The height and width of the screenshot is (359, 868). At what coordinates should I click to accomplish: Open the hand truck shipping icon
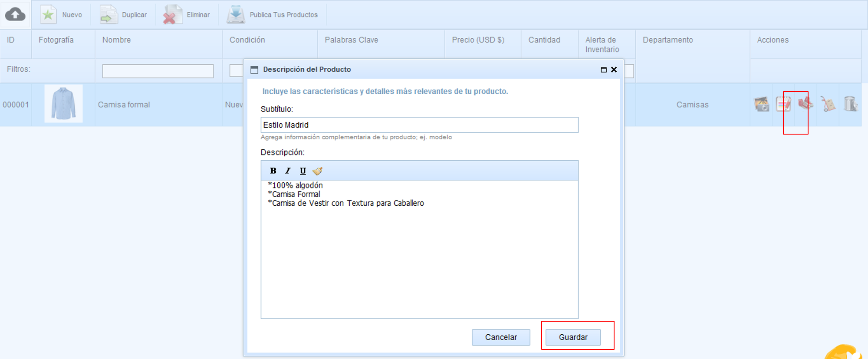(828, 104)
